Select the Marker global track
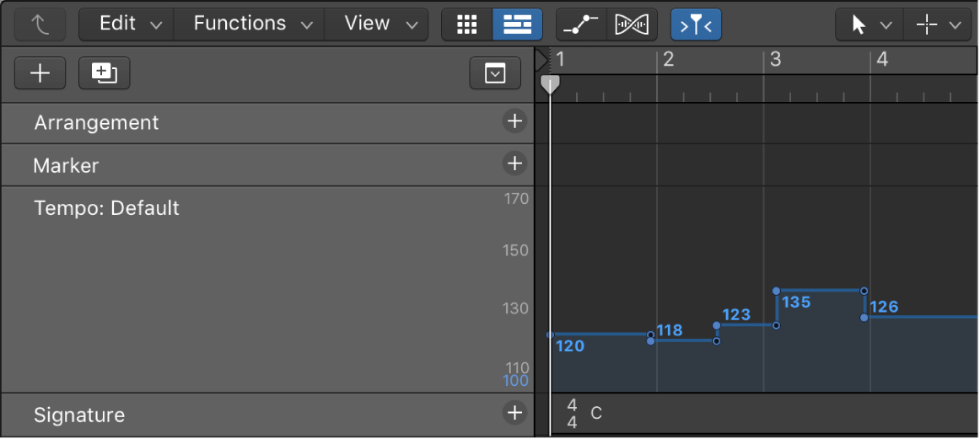This screenshot has height=439, width=980. coord(267,165)
